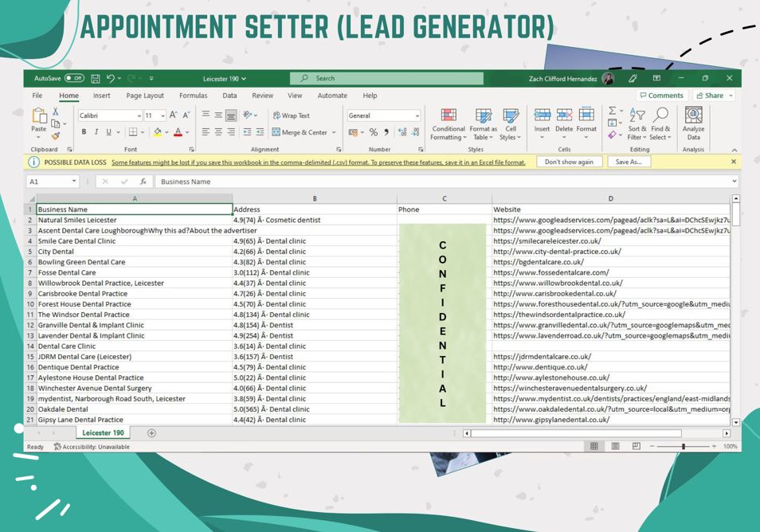Toggle Wrap Text
This screenshot has width=760, height=532.
292,115
